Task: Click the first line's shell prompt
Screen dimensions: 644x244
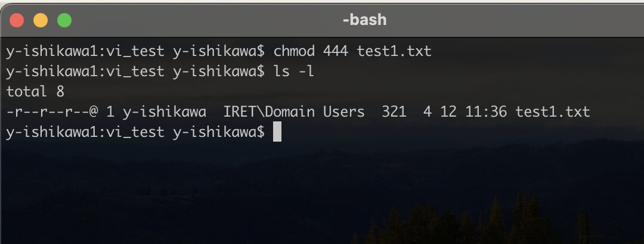Action: pyautogui.click(x=135, y=51)
